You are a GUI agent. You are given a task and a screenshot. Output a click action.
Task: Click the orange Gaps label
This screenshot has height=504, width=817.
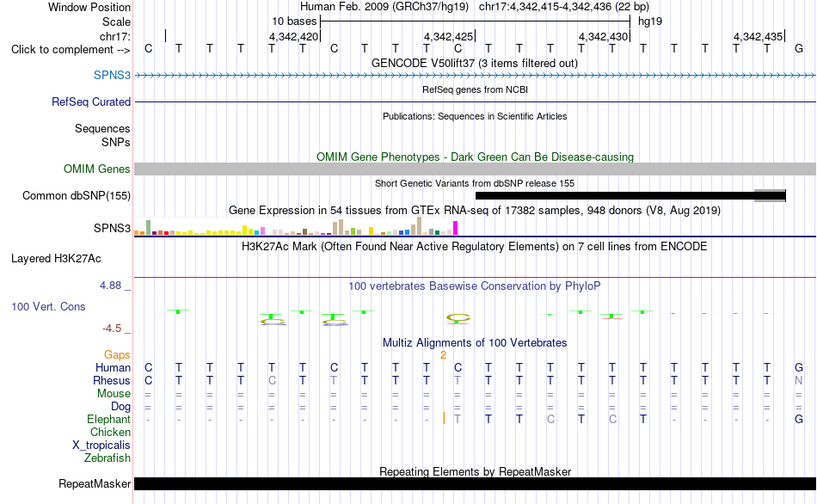117,354
